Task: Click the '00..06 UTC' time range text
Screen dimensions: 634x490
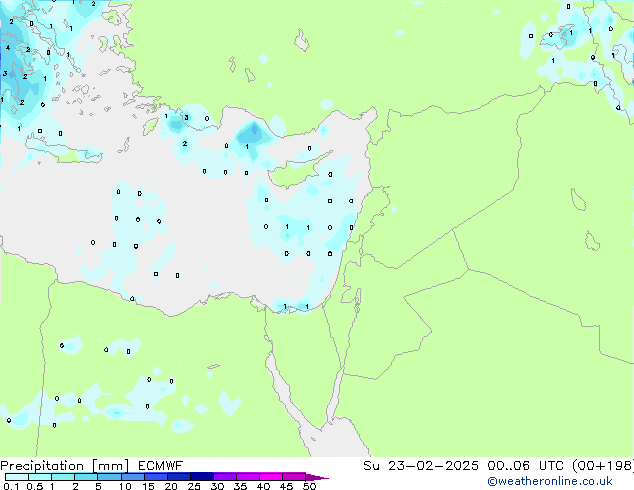Action: pos(525,466)
